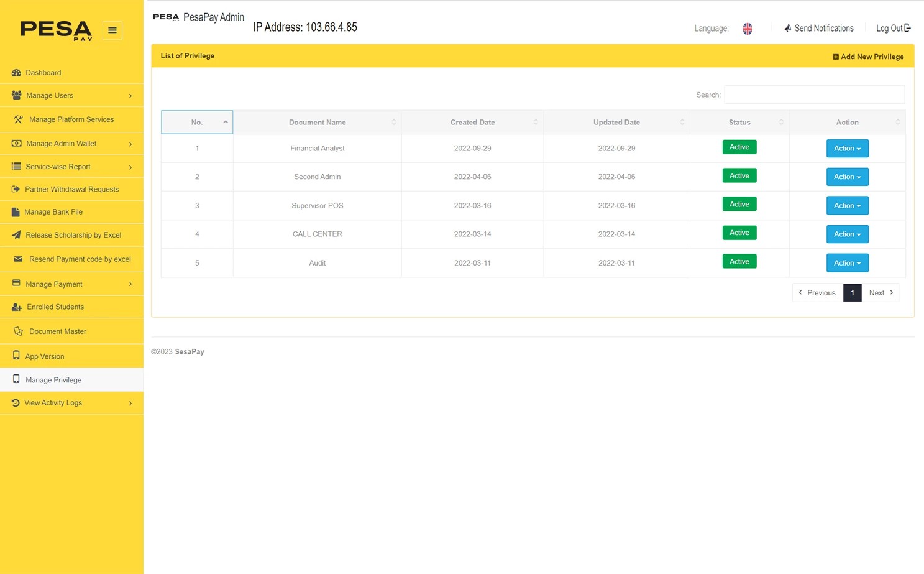Click inside the Search input field
The height and width of the screenshot is (574, 924).
click(814, 95)
